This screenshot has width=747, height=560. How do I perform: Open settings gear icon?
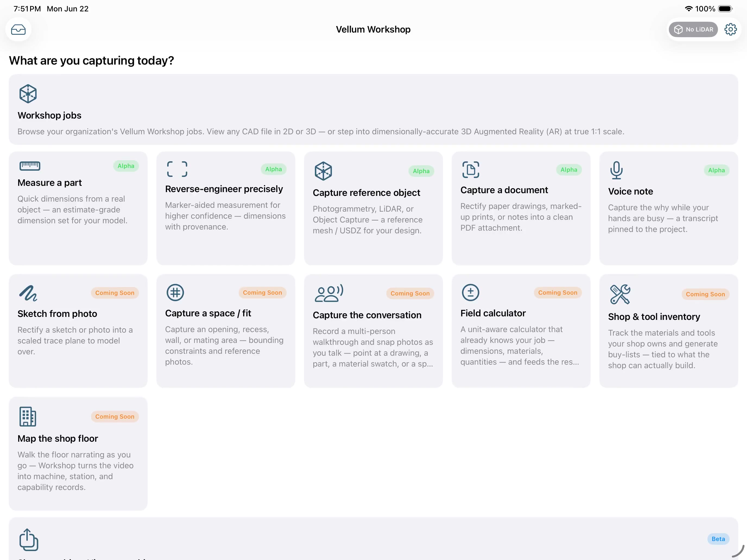point(730,29)
